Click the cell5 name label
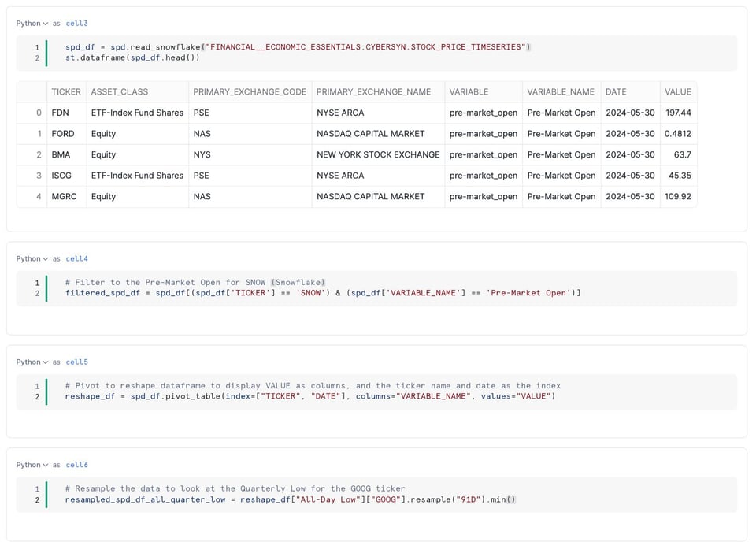This screenshot has width=756, height=549. click(x=76, y=362)
